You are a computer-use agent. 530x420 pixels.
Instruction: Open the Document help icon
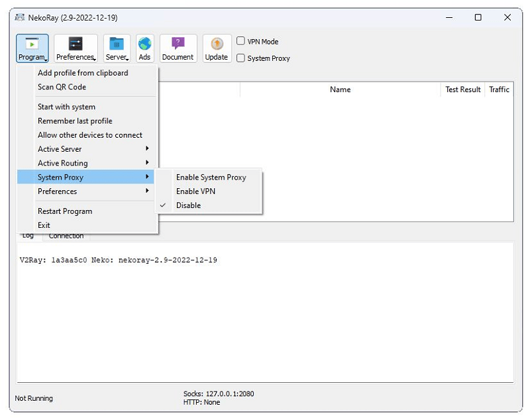click(x=178, y=48)
